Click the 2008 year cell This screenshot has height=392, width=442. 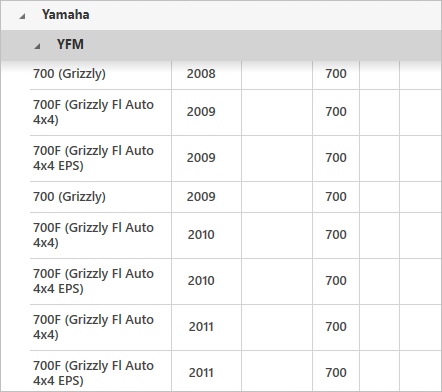(x=201, y=74)
